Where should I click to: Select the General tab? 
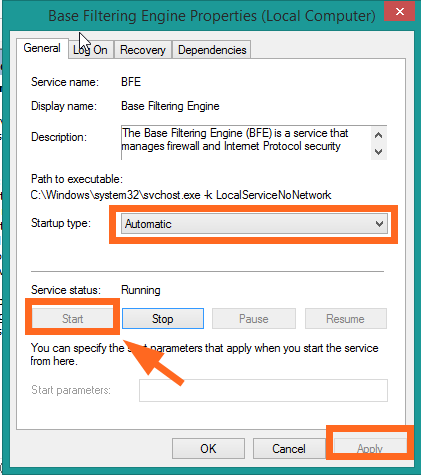pos(42,48)
